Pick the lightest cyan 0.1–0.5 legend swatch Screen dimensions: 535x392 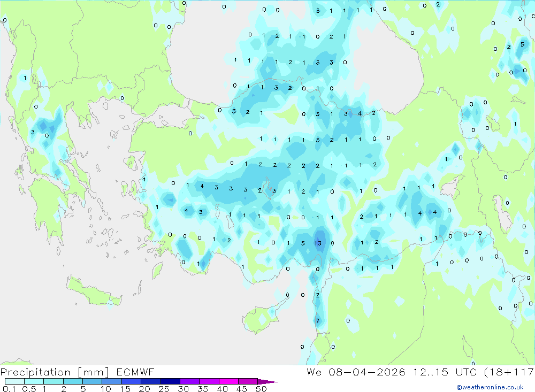14,381
